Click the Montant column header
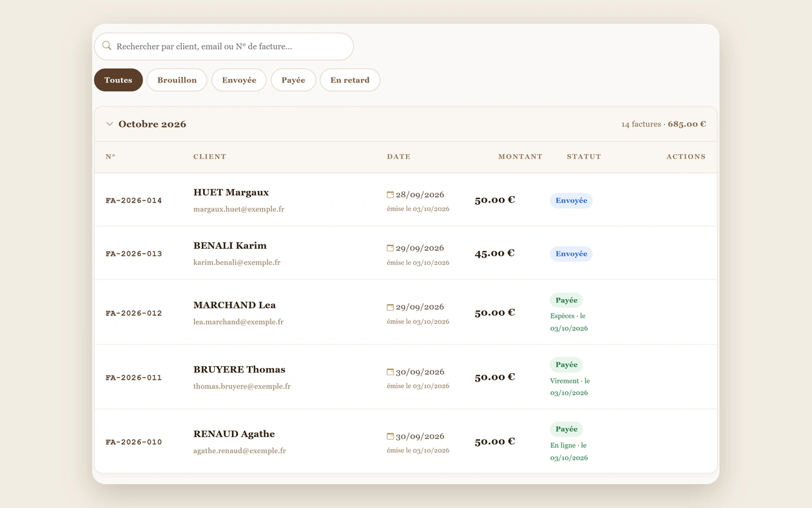Image resolution: width=812 pixels, height=508 pixels. coord(520,157)
